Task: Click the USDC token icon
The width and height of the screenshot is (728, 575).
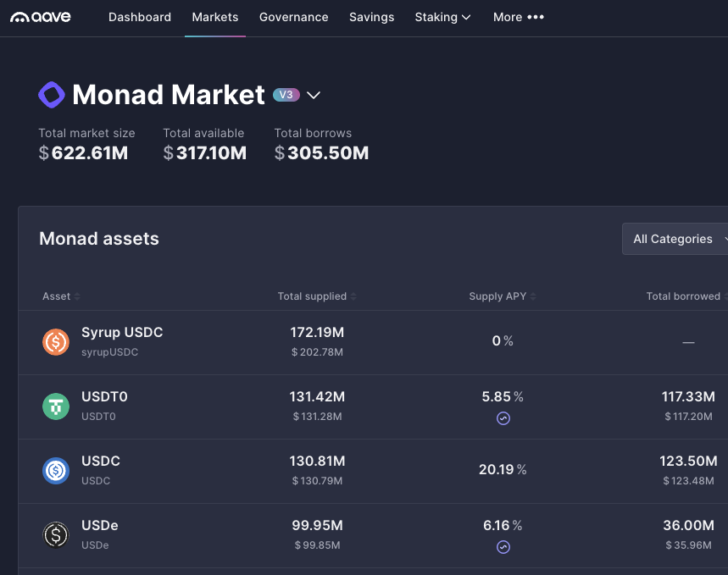Action: pos(56,471)
